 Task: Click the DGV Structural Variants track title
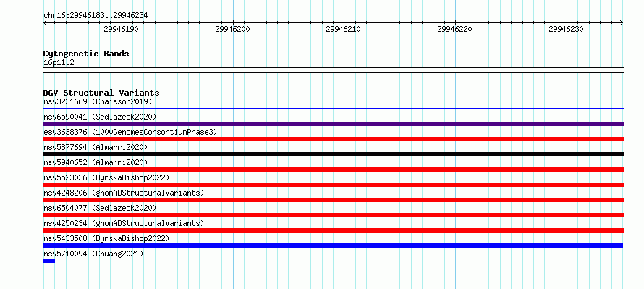[x=101, y=93]
